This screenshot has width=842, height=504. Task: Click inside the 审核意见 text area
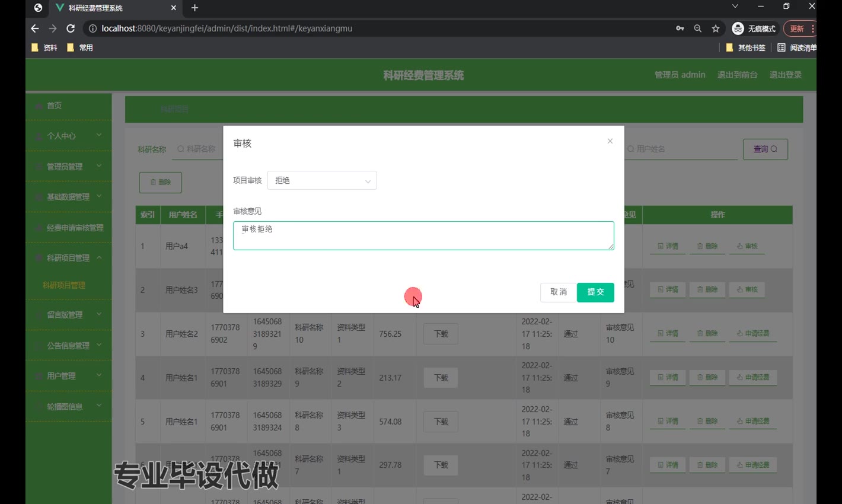(x=423, y=235)
